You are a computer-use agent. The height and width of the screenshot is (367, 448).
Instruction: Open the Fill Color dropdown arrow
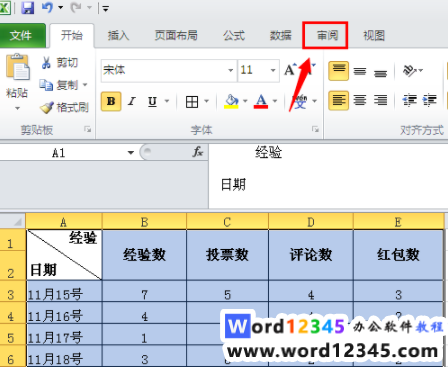245,101
